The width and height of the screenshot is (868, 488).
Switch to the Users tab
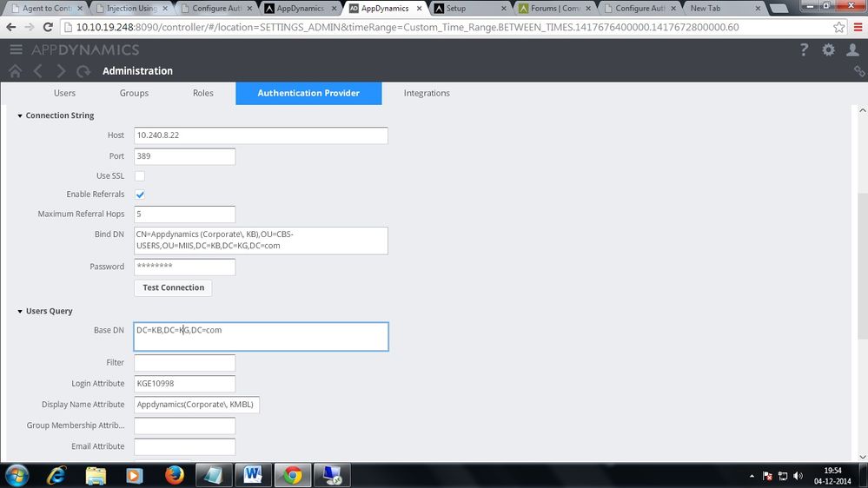point(64,93)
